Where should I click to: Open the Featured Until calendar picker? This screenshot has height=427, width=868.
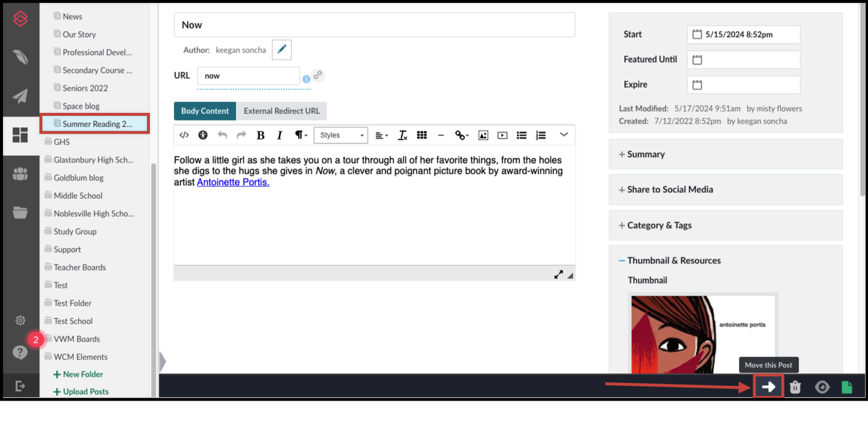(697, 60)
